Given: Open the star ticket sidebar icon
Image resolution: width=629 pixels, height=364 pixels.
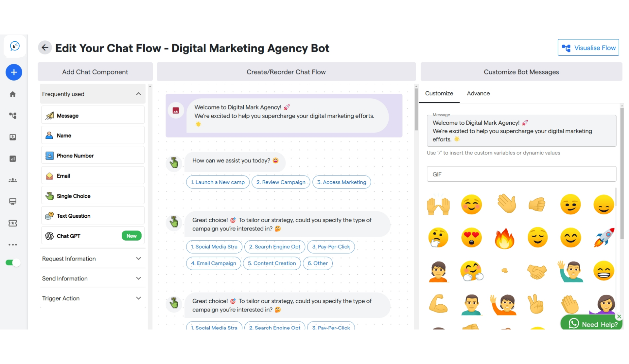Looking at the screenshot, I should coord(13,223).
